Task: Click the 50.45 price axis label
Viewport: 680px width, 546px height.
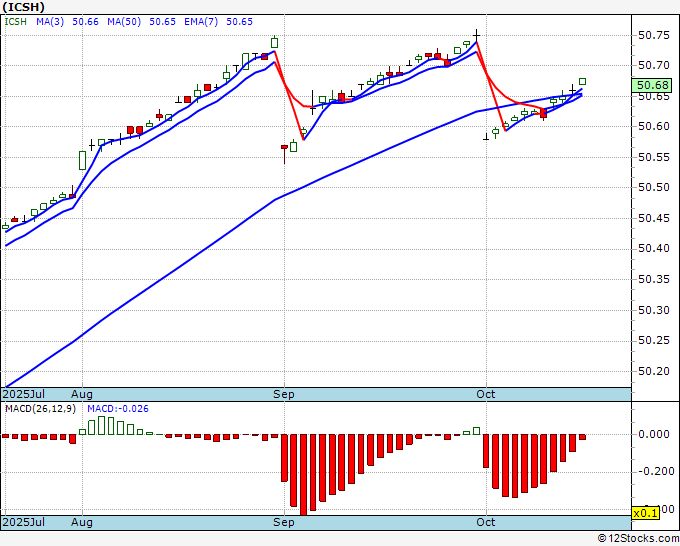Action: tap(654, 218)
